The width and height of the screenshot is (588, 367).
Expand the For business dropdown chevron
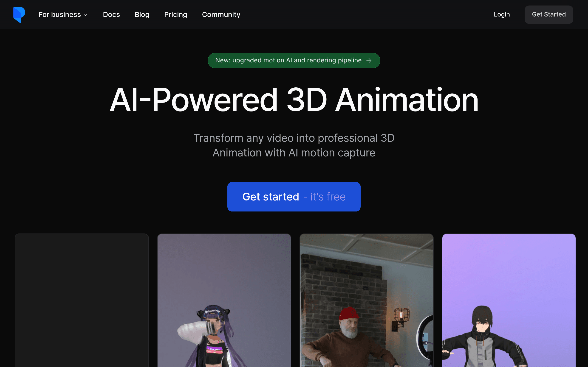85,15
